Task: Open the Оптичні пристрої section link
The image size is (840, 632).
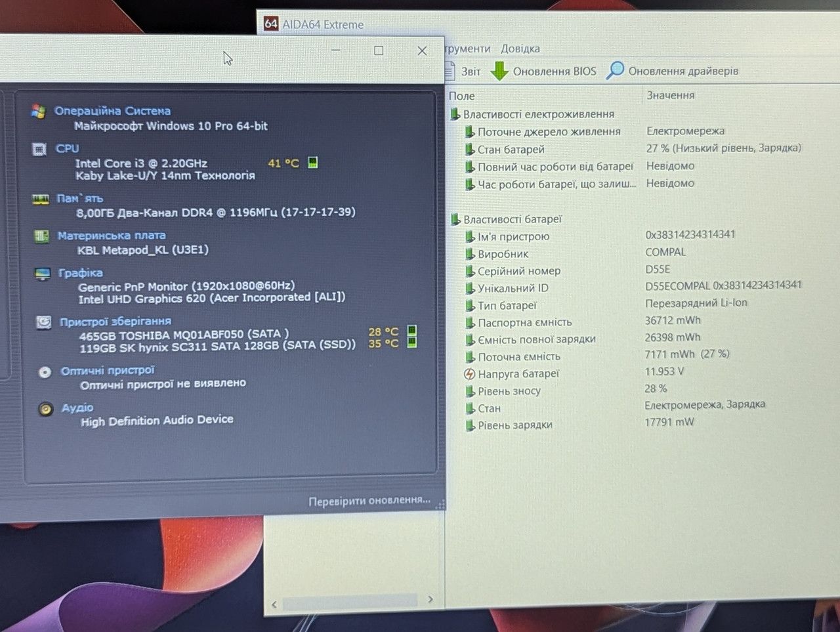Action: coord(108,371)
